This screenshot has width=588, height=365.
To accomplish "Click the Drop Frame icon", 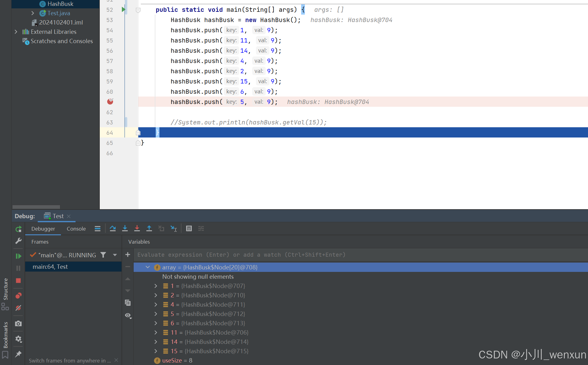I will (x=161, y=229).
